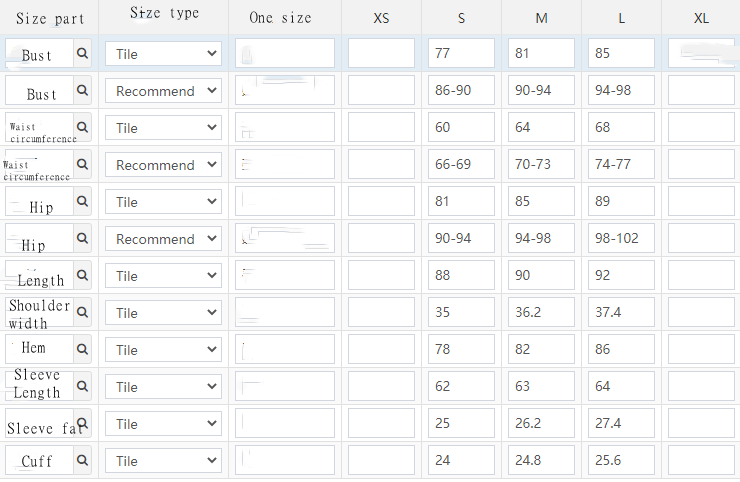Image resolution: width=740 pixels, height=482 pixels.
Task: Click empty XL field in Length row
Action: pos(701,276)
